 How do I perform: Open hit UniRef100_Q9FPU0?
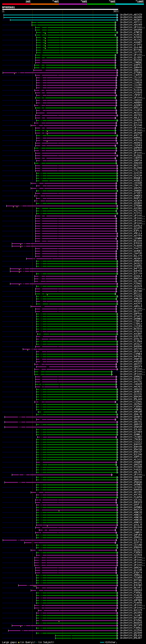(x=131, y=314)
